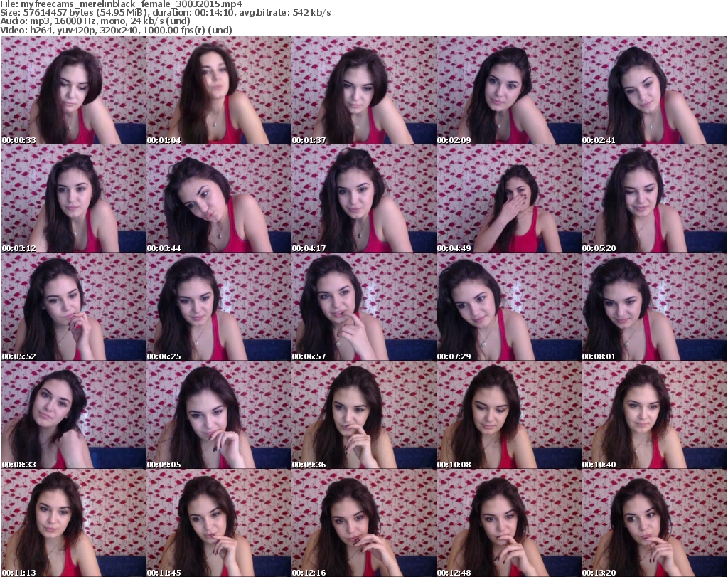
Task: Select the thumbnail timestamped 00:01:37
Action: point(363,90)
